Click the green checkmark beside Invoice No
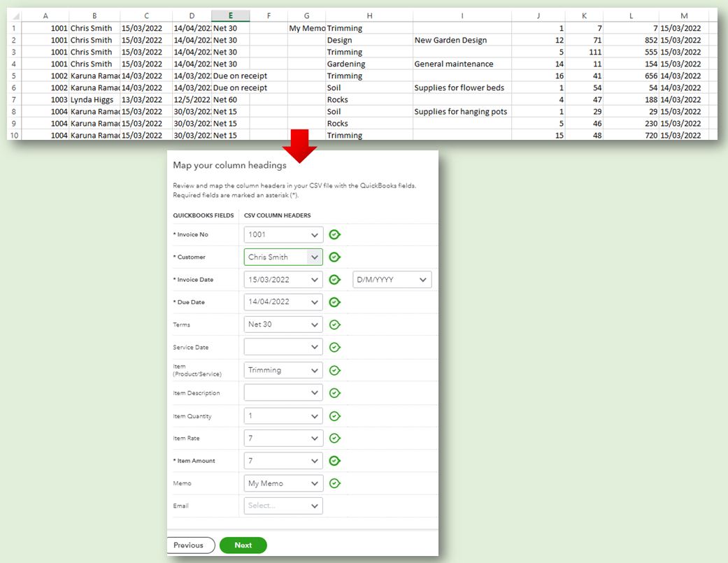Viewport: 728px width, 563px height. [x=334, y=234]
